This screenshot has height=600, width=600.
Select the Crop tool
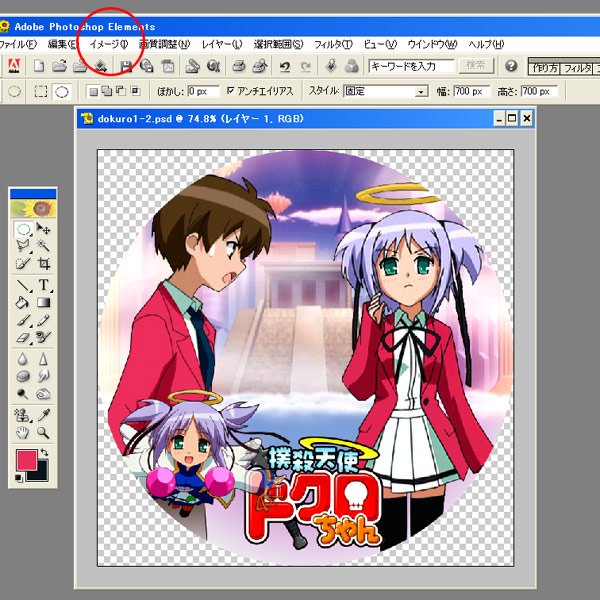pyautogui.click(x=43, y=263)
